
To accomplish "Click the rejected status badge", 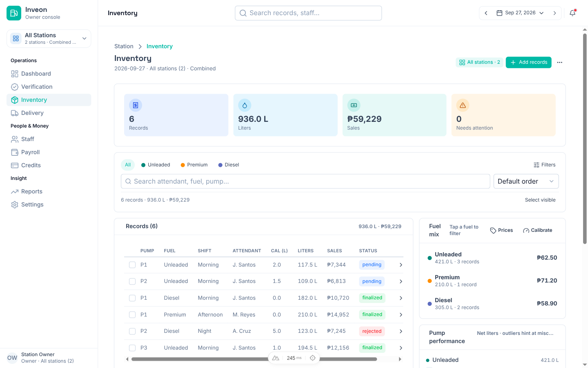I will 372,331.
